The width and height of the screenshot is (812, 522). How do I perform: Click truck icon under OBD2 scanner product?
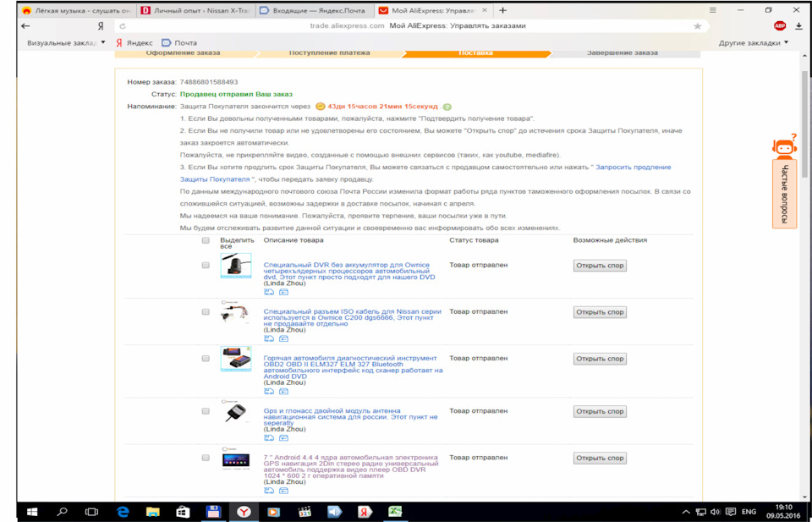[269, 392]
